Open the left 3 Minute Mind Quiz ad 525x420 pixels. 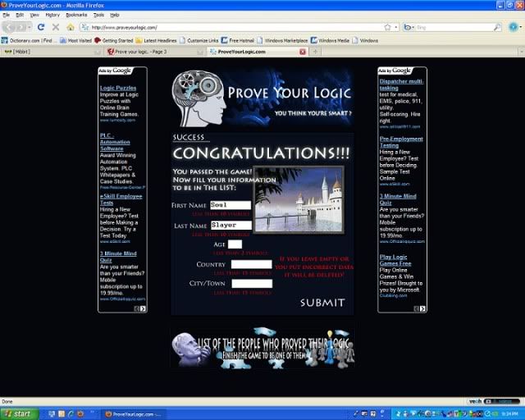[118, 257]
